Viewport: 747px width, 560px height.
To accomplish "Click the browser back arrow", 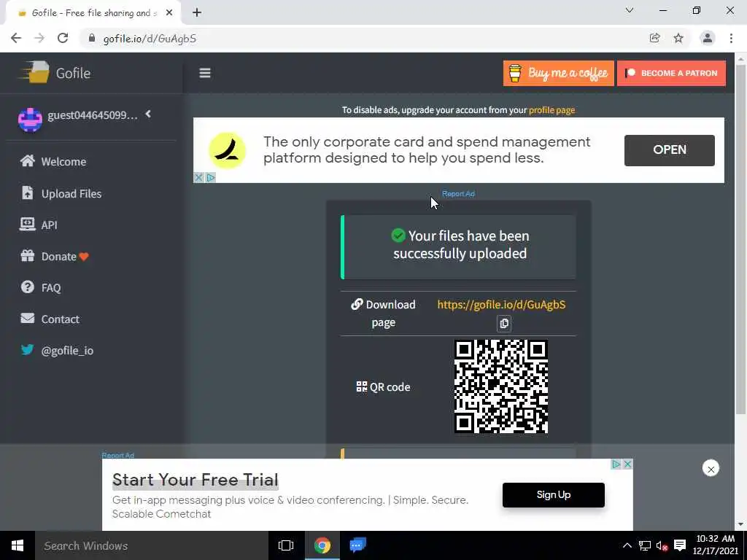I will [x=16, y=39].
